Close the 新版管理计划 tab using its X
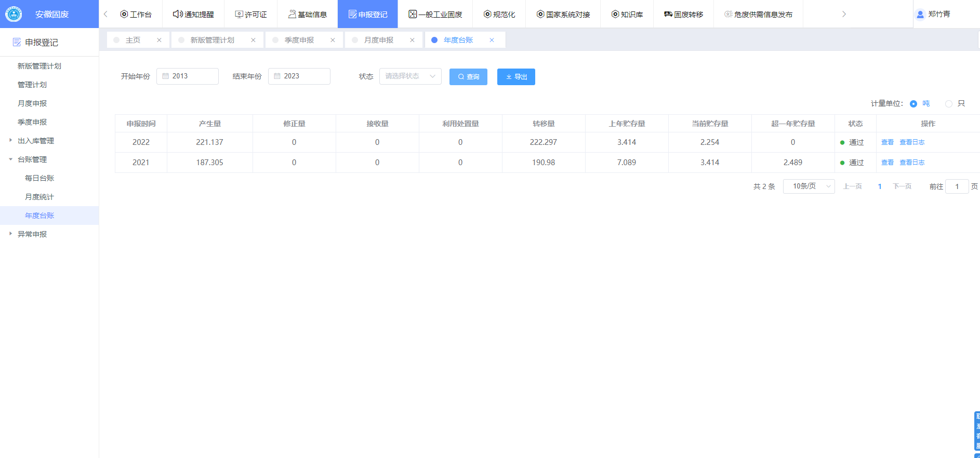Image resolution: width=980 pixels, height=458 pixels. coord(253,40)
